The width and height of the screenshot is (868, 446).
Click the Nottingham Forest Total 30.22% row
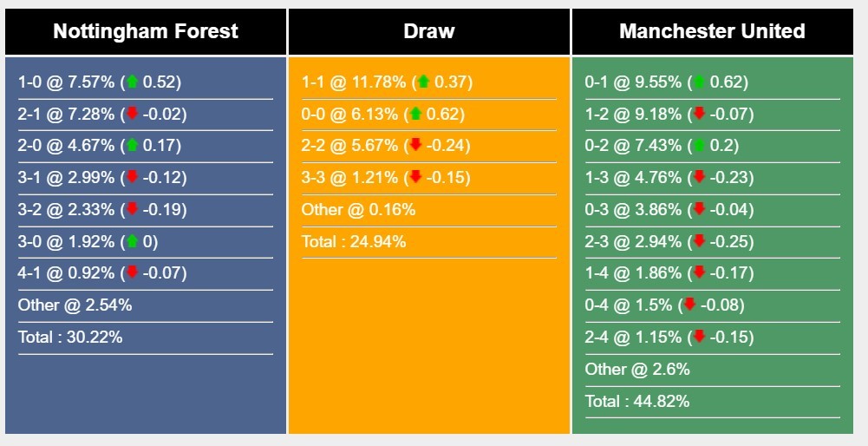pos(146,338)
